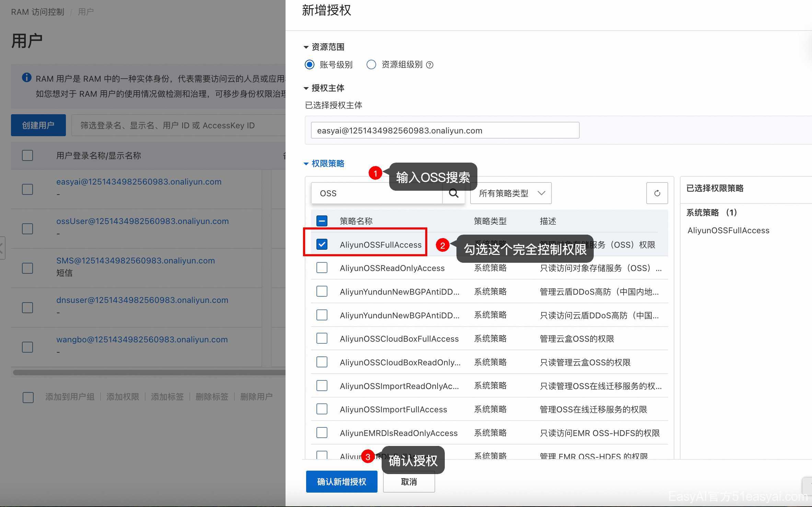Click the search magnifier icon beside OSS
812x507 pixels.
453,193
